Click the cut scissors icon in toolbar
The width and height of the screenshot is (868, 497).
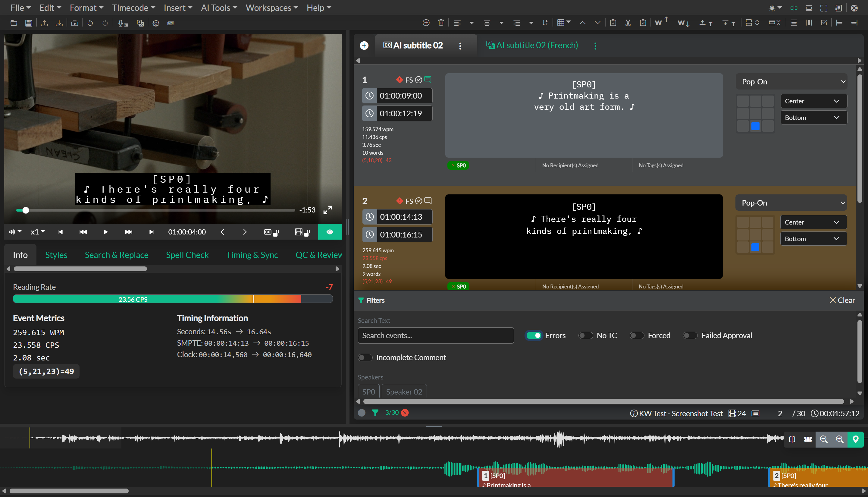pyautogui.click(x=628, y=23)
